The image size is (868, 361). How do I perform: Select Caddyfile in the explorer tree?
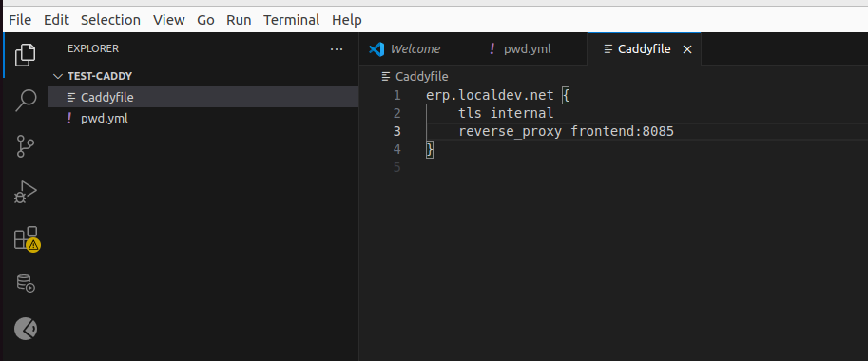(203, 97)
